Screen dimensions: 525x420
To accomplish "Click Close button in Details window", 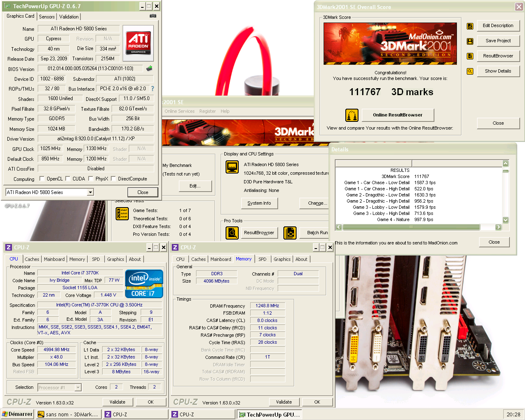I will click(494, 242).
